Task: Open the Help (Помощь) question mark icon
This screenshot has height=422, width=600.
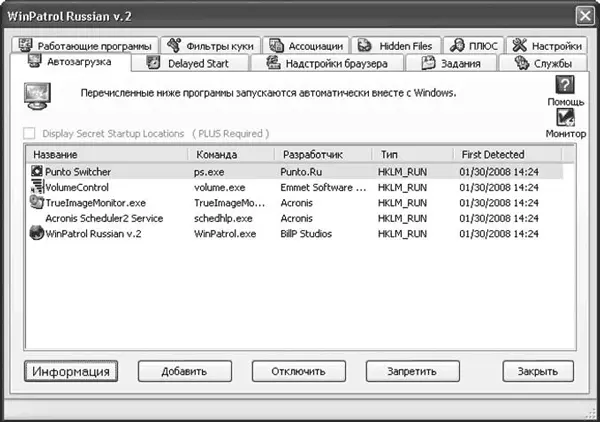Action: click(x=565, y=85)
